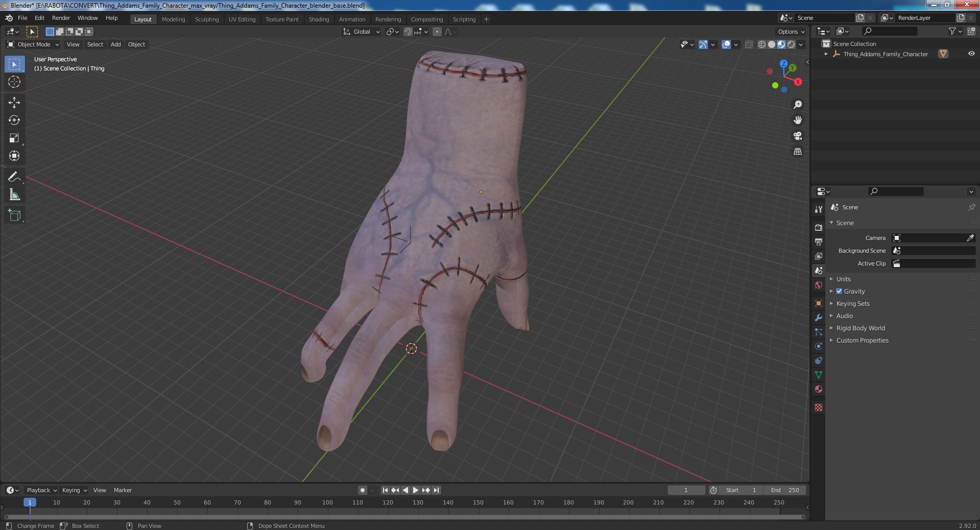Expand Thing_Addams_Family_Character tree item
The image size is (980, 530).
click(826, 54)
